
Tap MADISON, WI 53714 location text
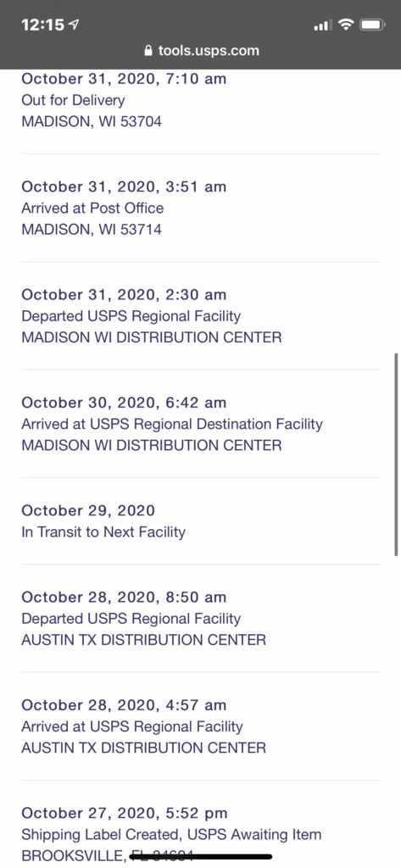pos(92,229)
